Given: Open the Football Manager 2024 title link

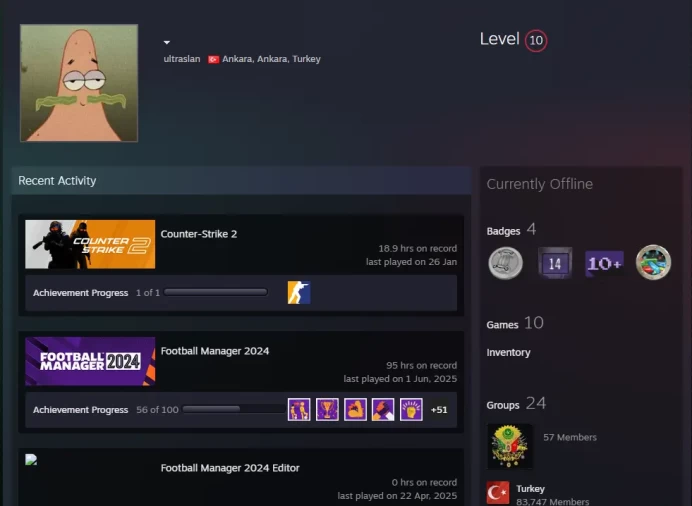Looking at the screenshot, I should click(x=215, y=351).
